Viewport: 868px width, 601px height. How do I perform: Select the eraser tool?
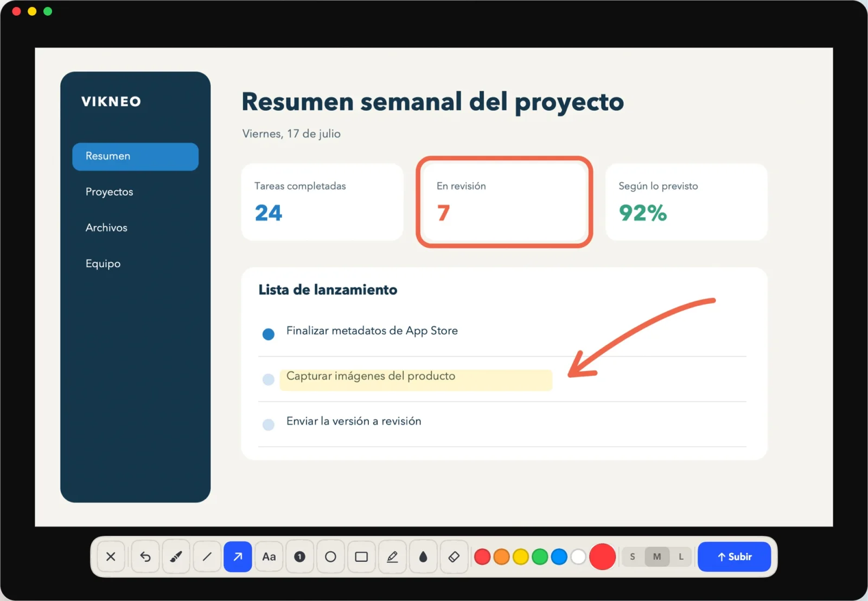[454, 556]
